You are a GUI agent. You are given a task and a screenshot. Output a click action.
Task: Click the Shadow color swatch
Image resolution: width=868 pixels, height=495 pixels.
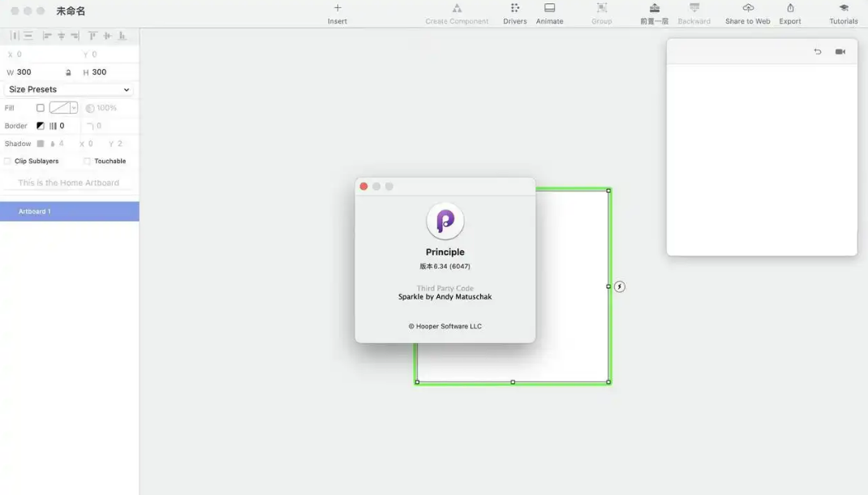pos(41,144)
